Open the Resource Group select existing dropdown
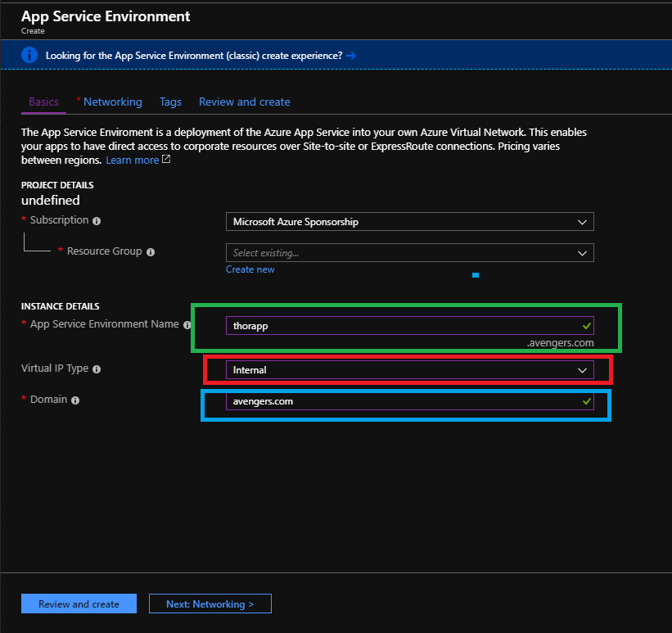The image size is (672, 633). coord(410,252)
